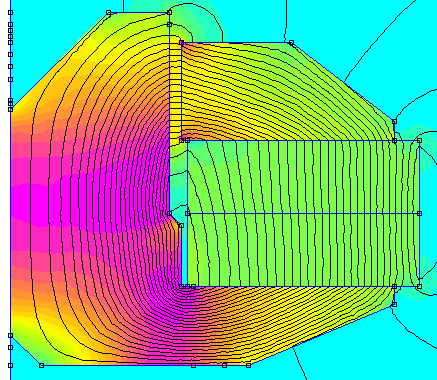Click the node where the upper yellow block's top edge starts
The image size is (437, 380).
(x=181, y=42)
